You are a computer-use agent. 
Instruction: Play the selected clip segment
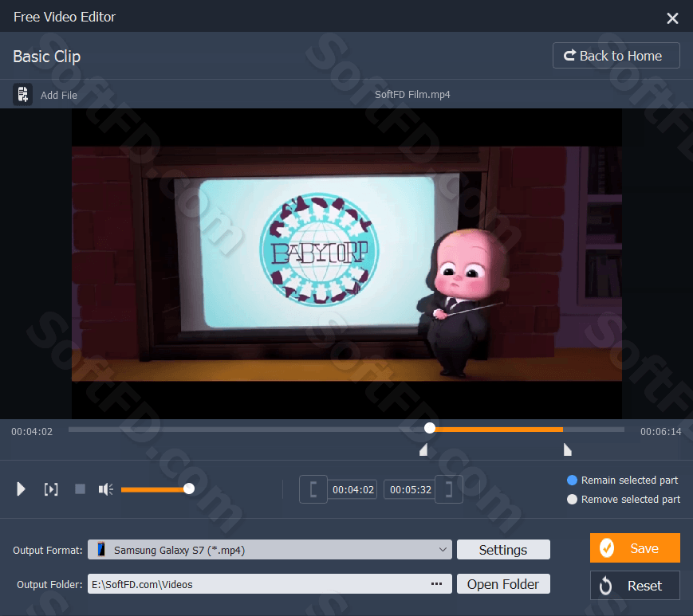coord(51,489)
